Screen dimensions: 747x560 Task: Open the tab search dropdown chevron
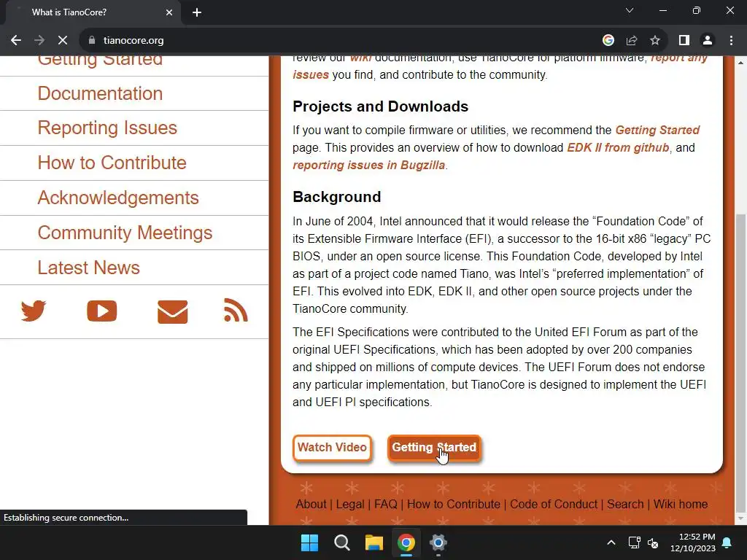tap(630, 10)
